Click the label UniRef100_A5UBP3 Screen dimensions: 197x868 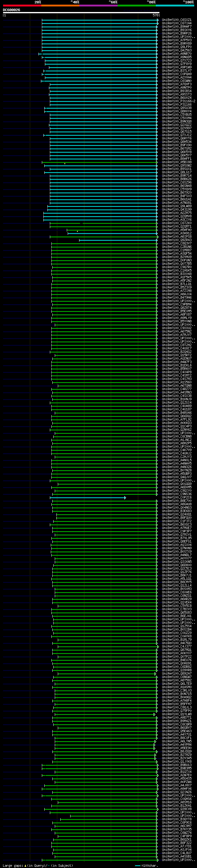click(176, 474)
